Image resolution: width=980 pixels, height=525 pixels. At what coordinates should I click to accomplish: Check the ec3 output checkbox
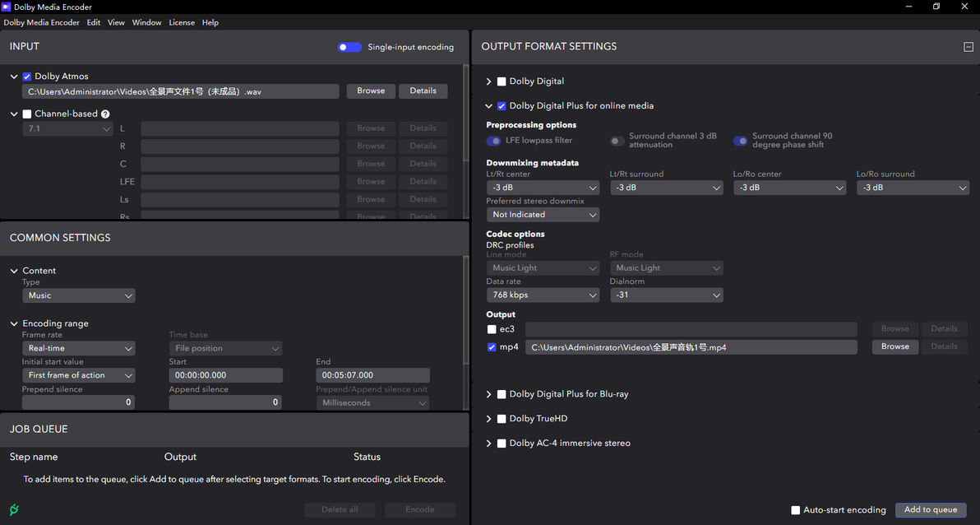492,329
